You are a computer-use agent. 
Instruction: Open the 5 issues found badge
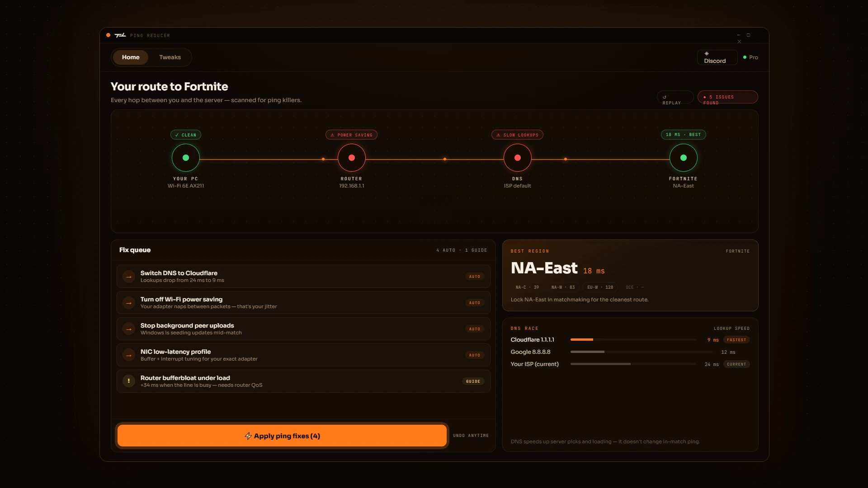(727, 97)
